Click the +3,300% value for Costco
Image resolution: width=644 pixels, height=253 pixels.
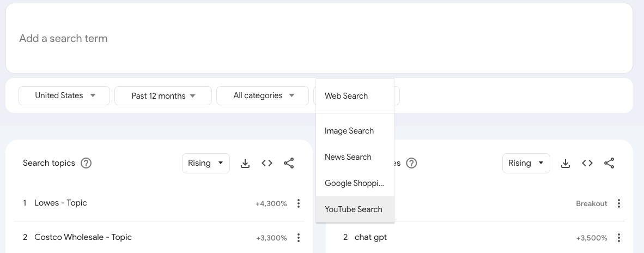pyautogui.click(x=271, y=238)
